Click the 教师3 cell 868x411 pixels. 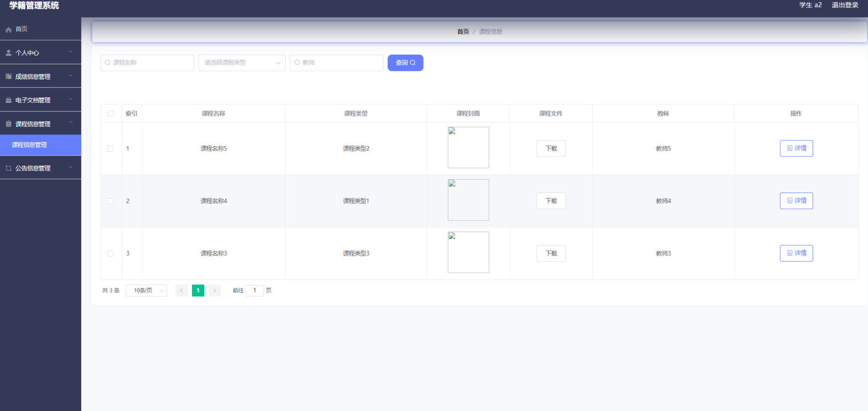663,254
